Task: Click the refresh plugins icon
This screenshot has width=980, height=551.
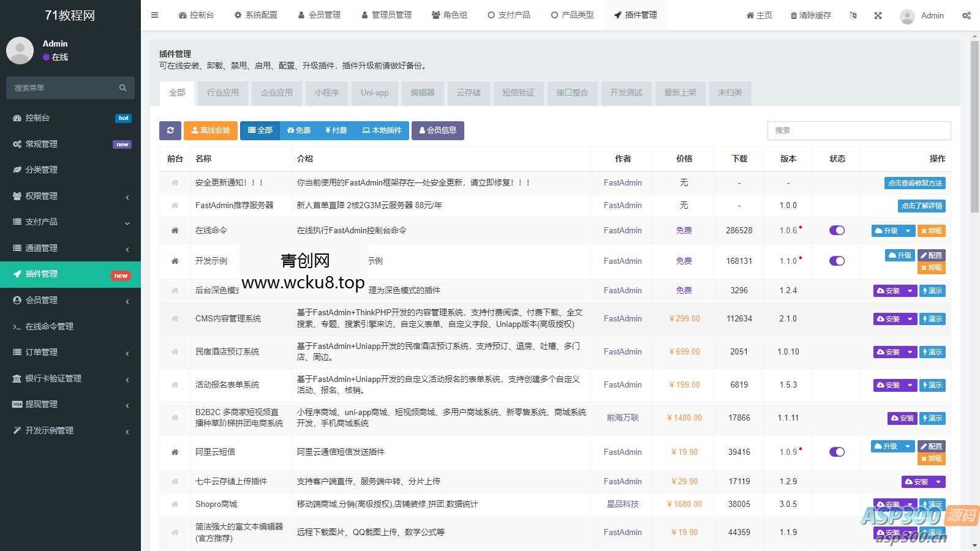Action: click(x=170, y=130)
